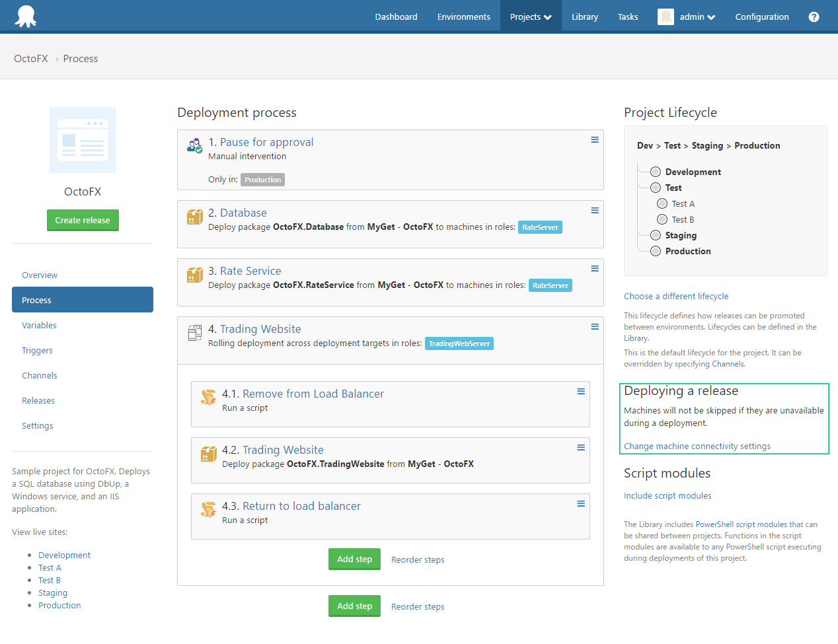Screen dimensions: 838x644
Task: Click the package icon beside the Database step
Action: [194, 216]
